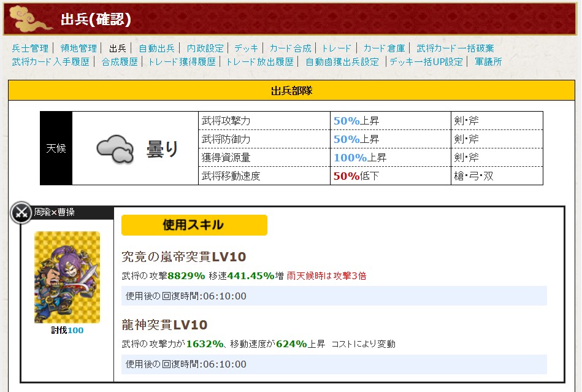Image resolution: width=582 pixels, height=392 pixels.
Task: Open the 内政設定 menu item
Action: pyautogui.click(x=205, y=48)
